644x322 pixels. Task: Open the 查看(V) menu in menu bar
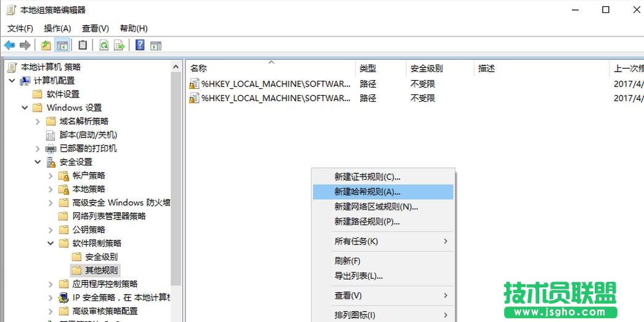pos(96,28)
